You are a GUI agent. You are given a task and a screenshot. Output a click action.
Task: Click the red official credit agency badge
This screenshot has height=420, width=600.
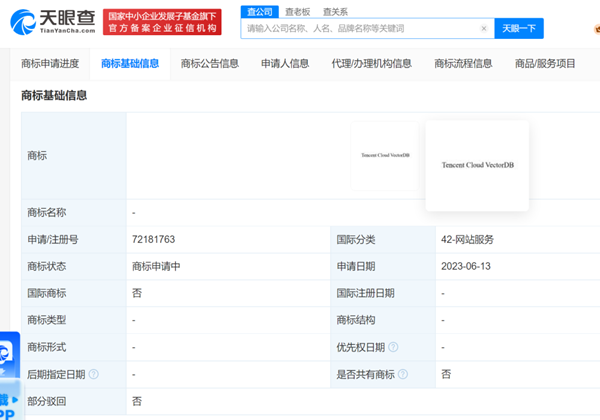pos(162,22)
